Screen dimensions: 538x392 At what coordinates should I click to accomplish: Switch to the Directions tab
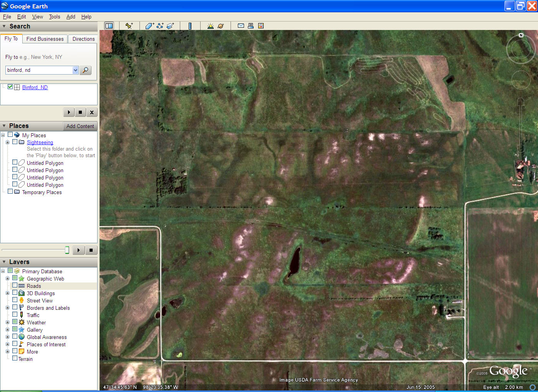click(x=83, y=39)
